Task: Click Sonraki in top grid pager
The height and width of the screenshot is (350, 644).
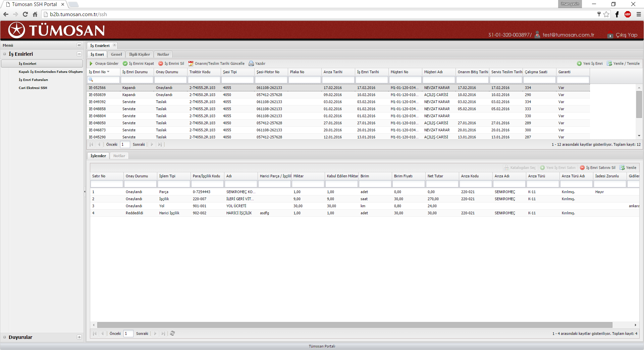Action: [139, 144]
